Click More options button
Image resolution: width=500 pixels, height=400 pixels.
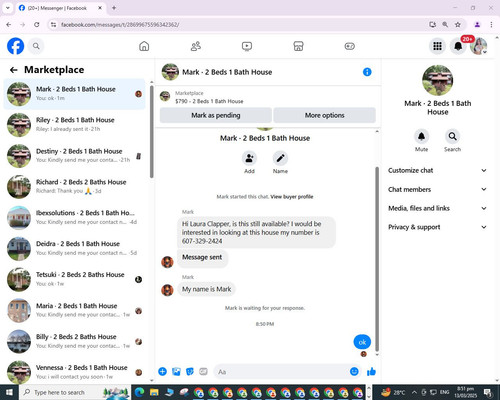324,115
